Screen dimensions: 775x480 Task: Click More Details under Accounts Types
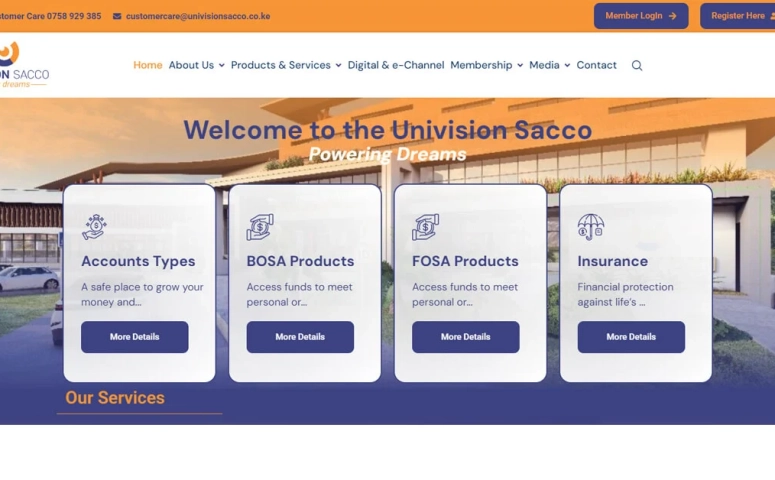[x=134, y=337]
